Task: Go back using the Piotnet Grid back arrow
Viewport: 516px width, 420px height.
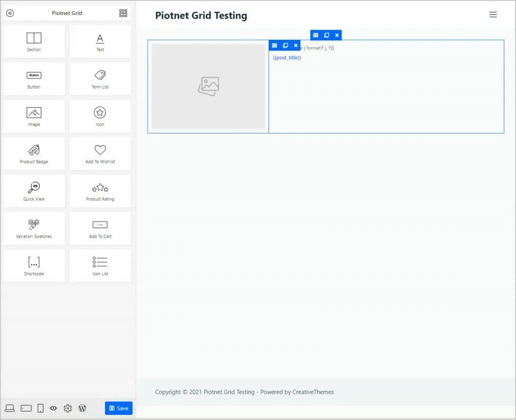Action: (x=10, y=13)
